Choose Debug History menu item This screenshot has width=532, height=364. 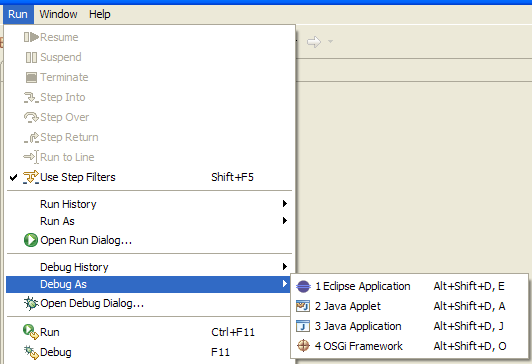point(149,267)
